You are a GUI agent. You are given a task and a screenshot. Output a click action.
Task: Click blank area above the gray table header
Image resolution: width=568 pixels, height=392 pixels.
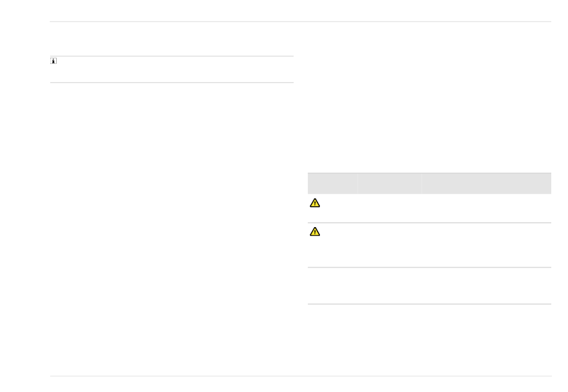(x=430, y=98)
